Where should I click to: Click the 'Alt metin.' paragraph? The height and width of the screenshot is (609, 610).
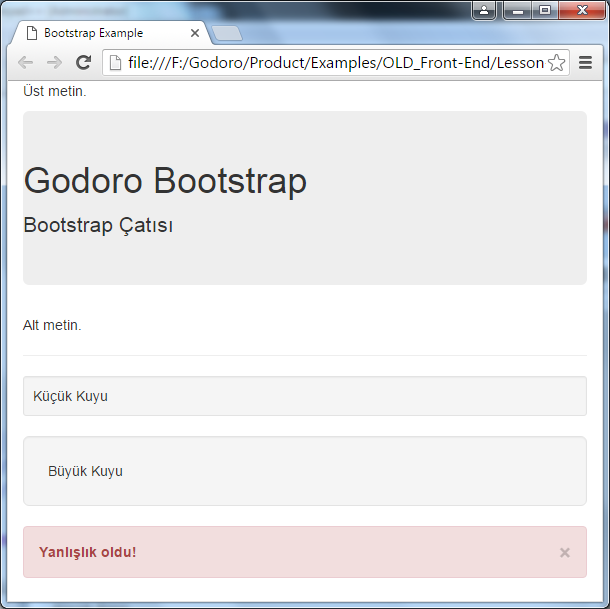click(x=52, y=325)
